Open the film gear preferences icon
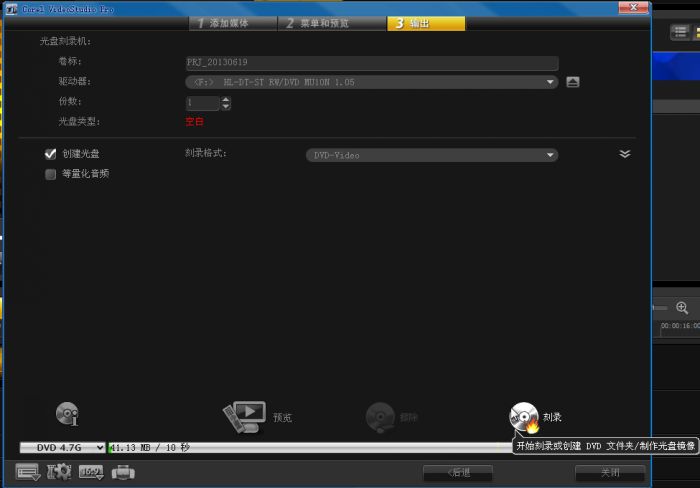The image size is (700, 488). click(x=59, y=472)
